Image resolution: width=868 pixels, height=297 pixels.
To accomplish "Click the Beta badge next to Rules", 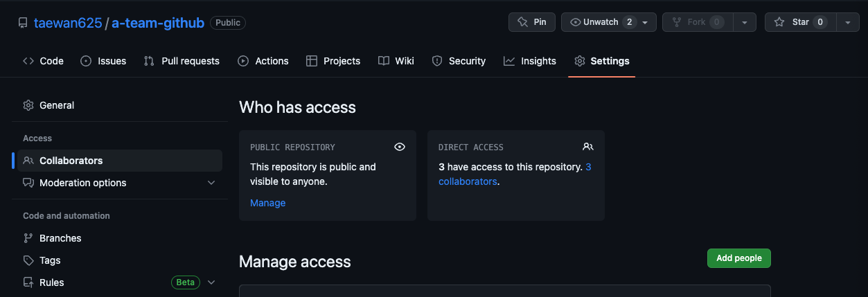I will click(x=186, y=282).
